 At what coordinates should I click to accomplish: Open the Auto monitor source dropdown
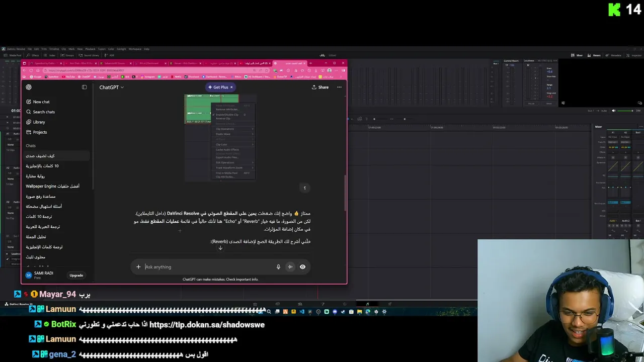click(605, 111)
